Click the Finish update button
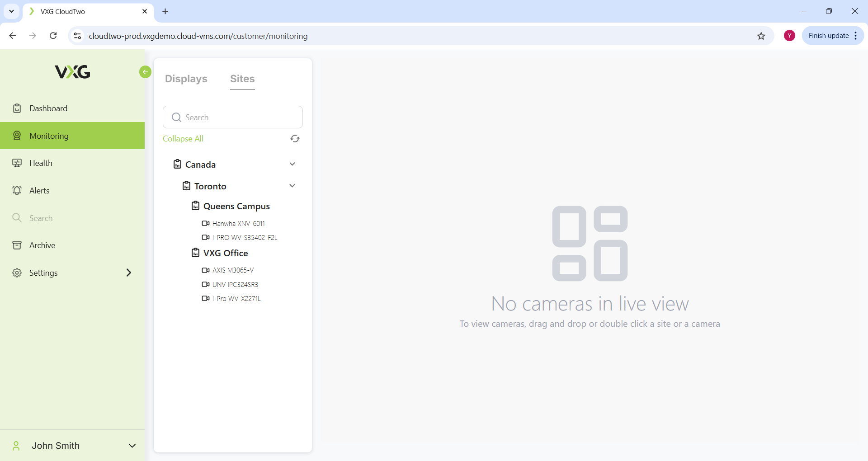 [828, 36]
